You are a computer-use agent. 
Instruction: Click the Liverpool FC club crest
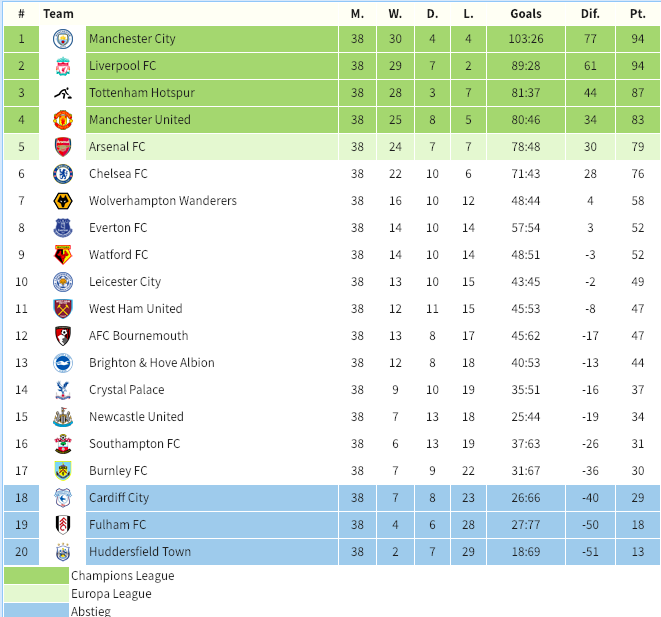pos(63,66)
